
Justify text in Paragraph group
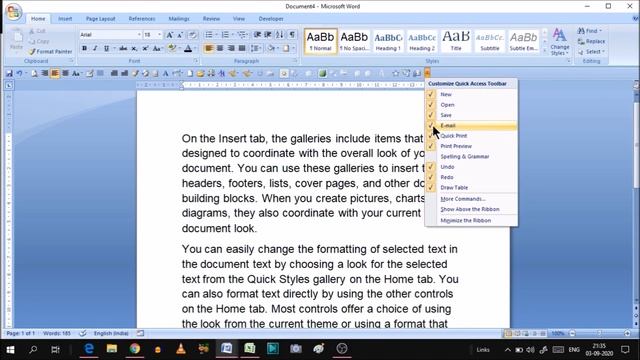(x=242, y=48)
